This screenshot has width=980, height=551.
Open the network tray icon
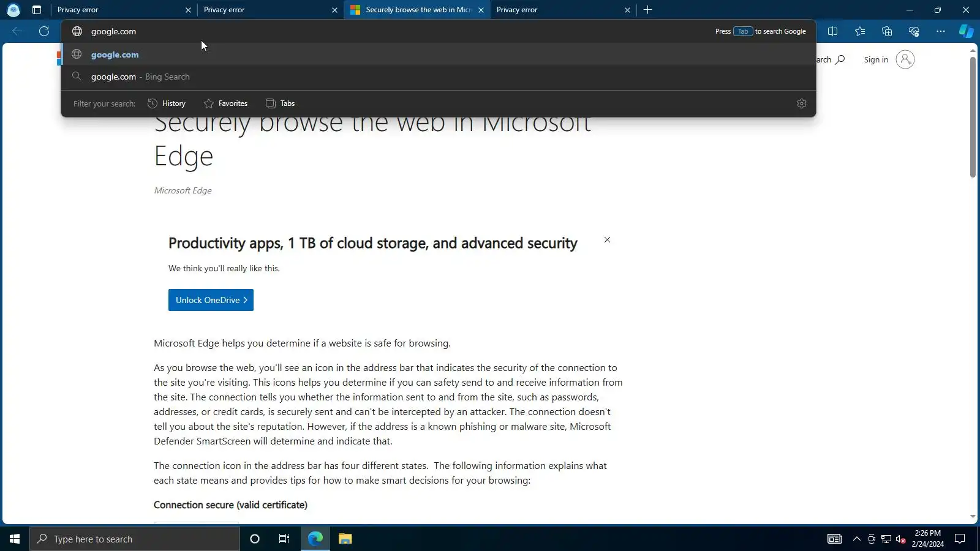(886, 539)
